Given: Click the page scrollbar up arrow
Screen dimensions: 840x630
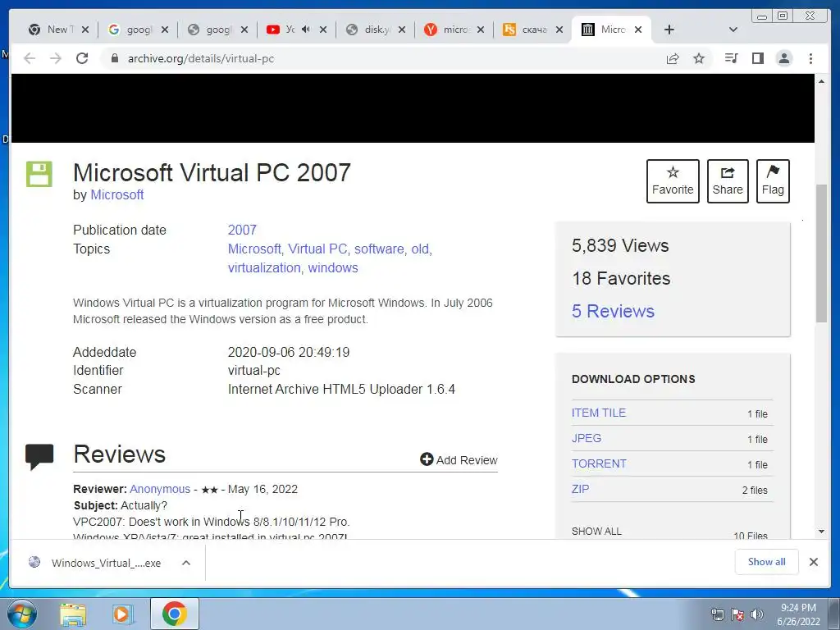Looking at the screenshot, I should coord(821,81).
